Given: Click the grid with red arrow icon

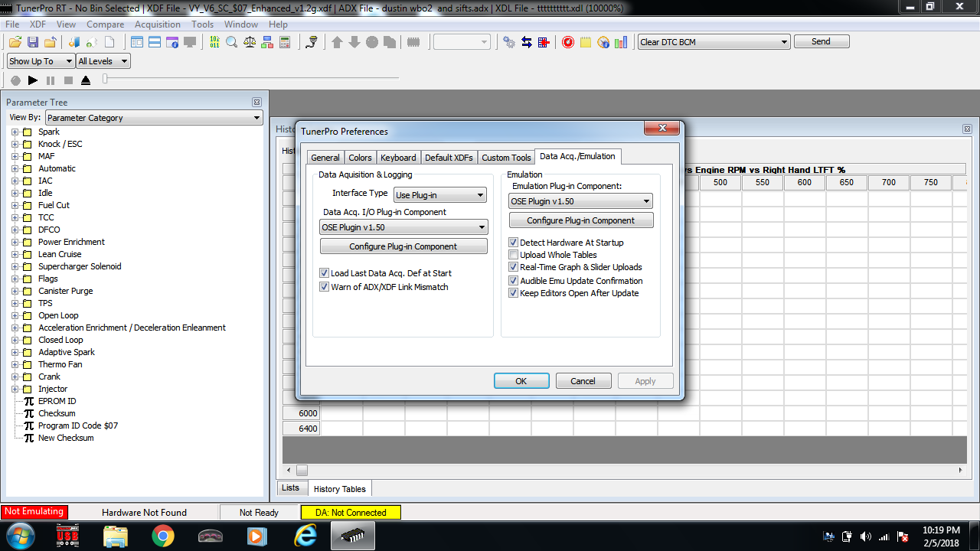Looking at the screenshot, I should (544, 42).
